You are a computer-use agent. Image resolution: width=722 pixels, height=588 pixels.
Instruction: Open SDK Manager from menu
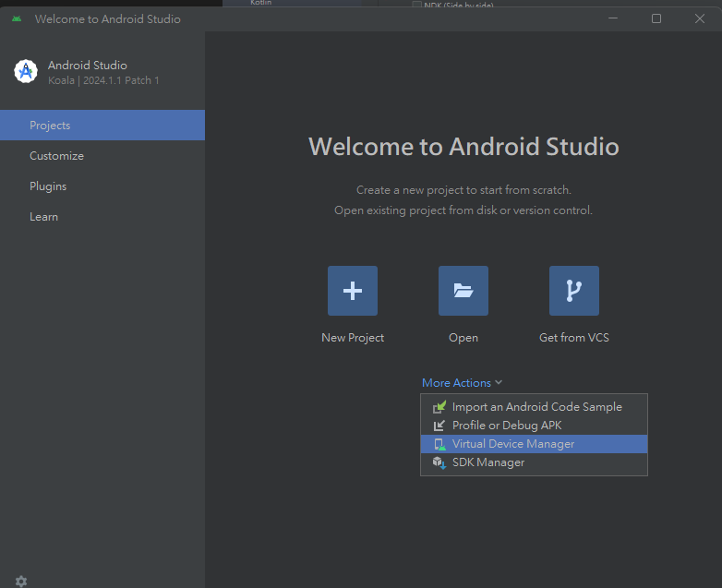tap(535, 462)
